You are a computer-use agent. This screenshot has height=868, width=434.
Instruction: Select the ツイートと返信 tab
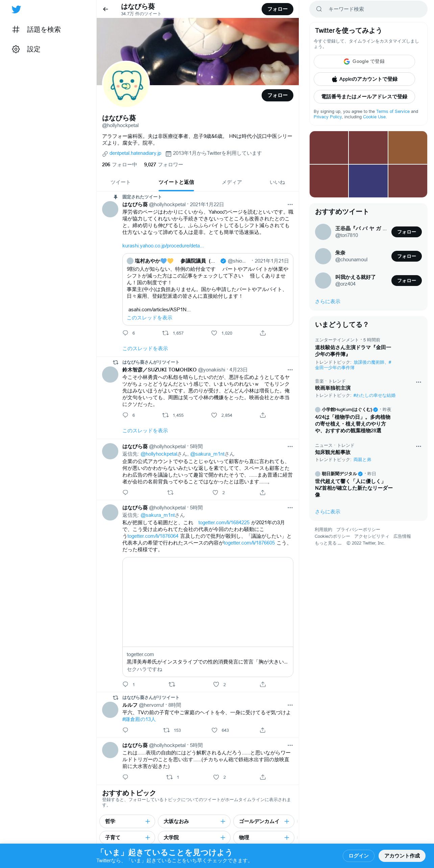pyautogui.click(x=176, y=182)
